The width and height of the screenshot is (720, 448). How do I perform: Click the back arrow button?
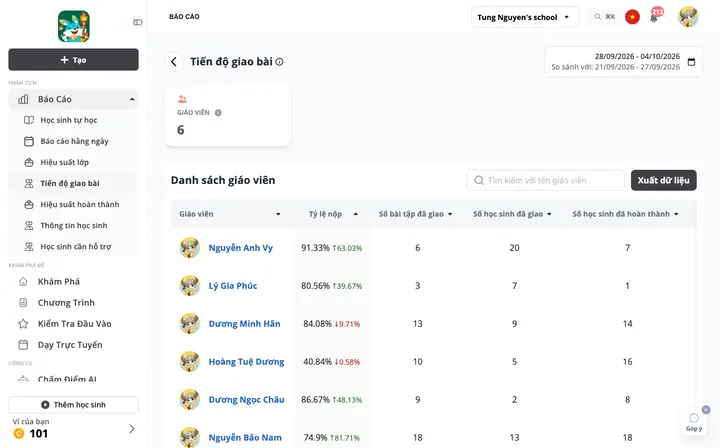coord(174,62)
